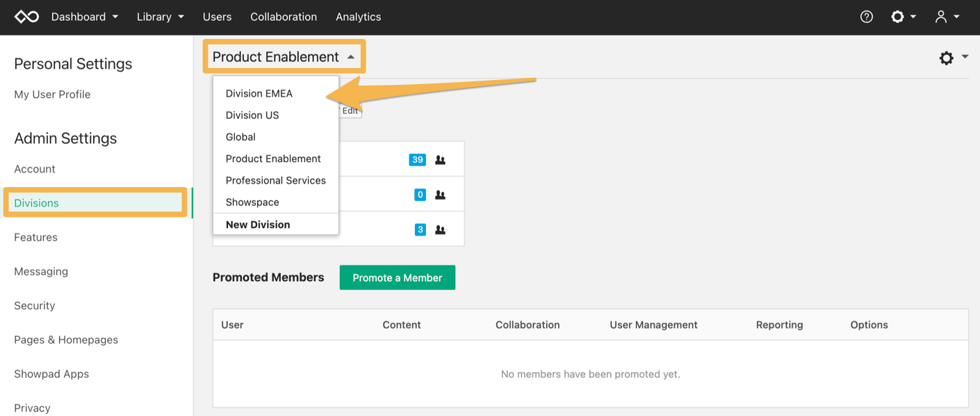980x416 pixels.
Task: Click the Edit button
Action: coord(350,111)
